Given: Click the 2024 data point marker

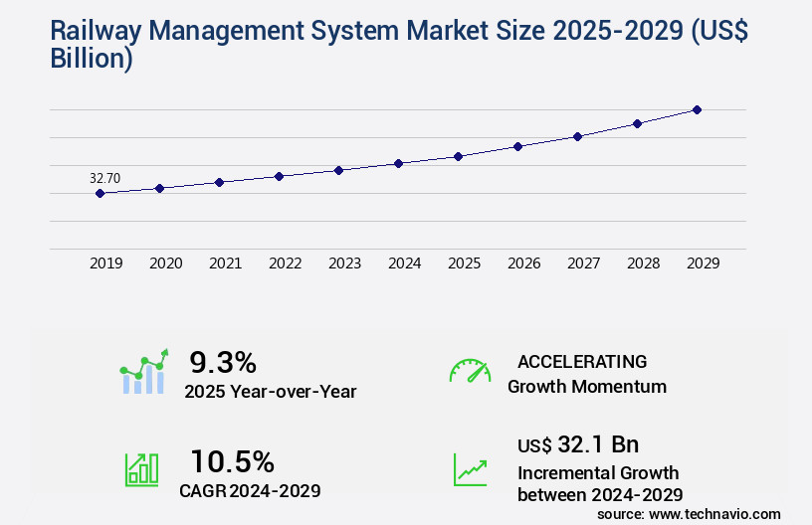Looking at the screenshot, I should point(398,163).
